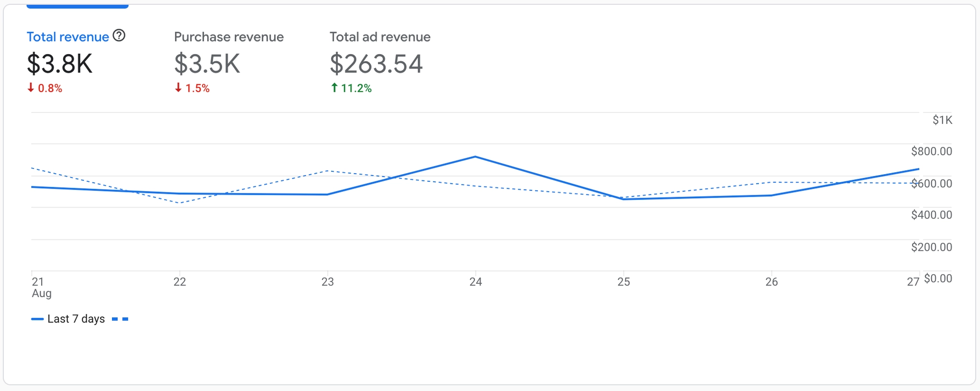Click the green up arrow beside 11.2%

(x=334, y=88)
